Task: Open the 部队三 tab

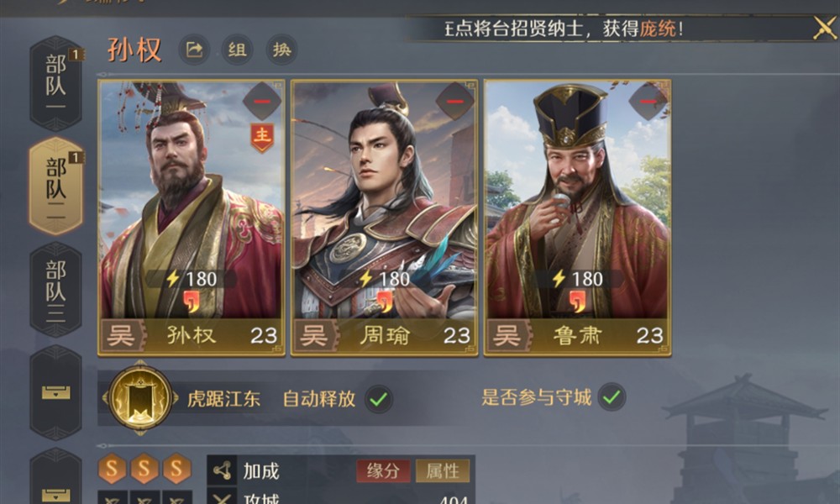Action: click(x=55, y=289)
